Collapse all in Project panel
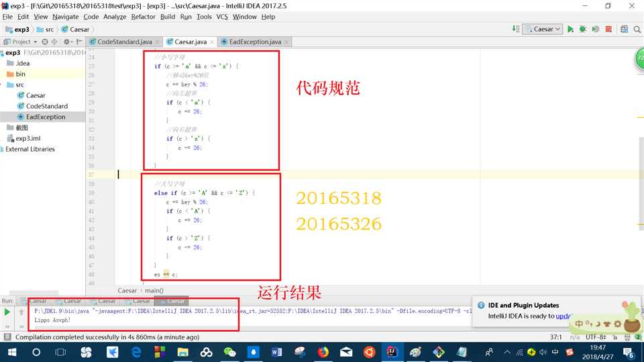The width and height of the screenshot is (644, 362). pos(54,42)
